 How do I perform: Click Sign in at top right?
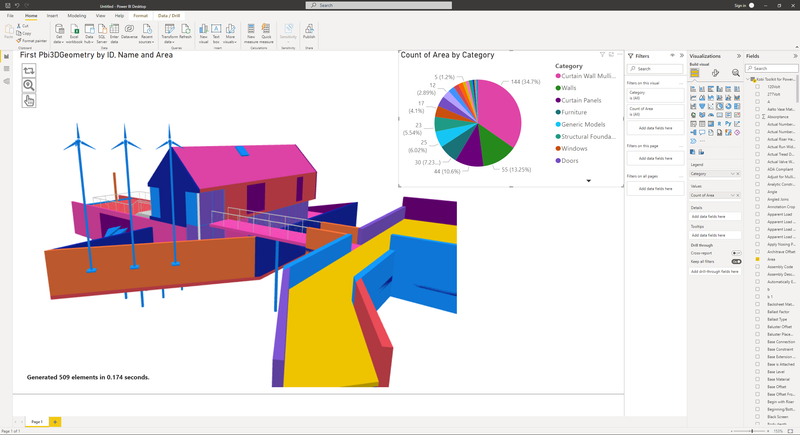click(740, 6)
